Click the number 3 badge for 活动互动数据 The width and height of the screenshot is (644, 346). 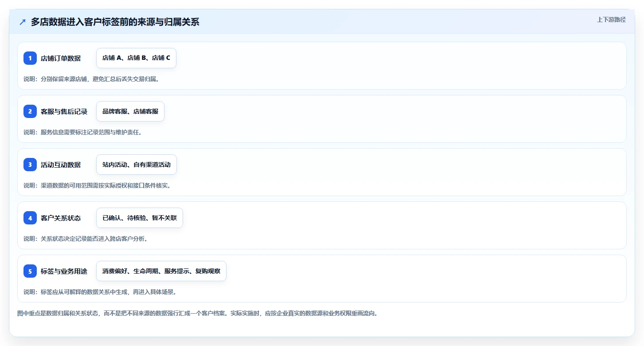click(x=30, y=165)
